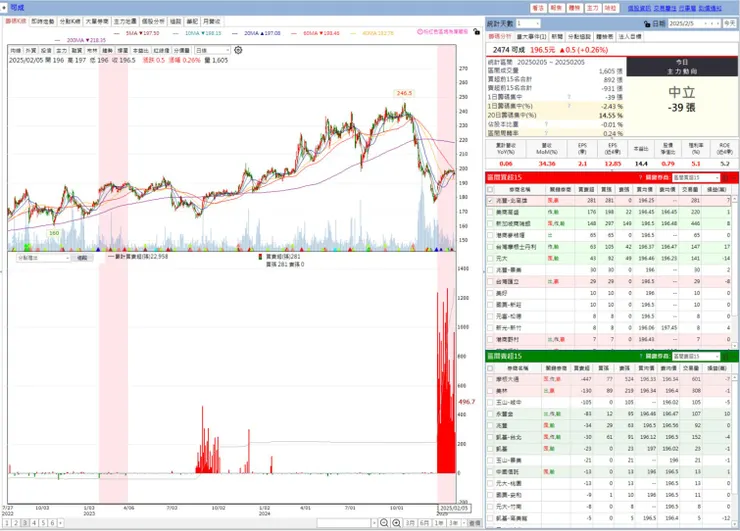The width and height of the screenshot is (740, 531).
Task: Open the 統計天數 dropdown
Action: coord(528,23)
